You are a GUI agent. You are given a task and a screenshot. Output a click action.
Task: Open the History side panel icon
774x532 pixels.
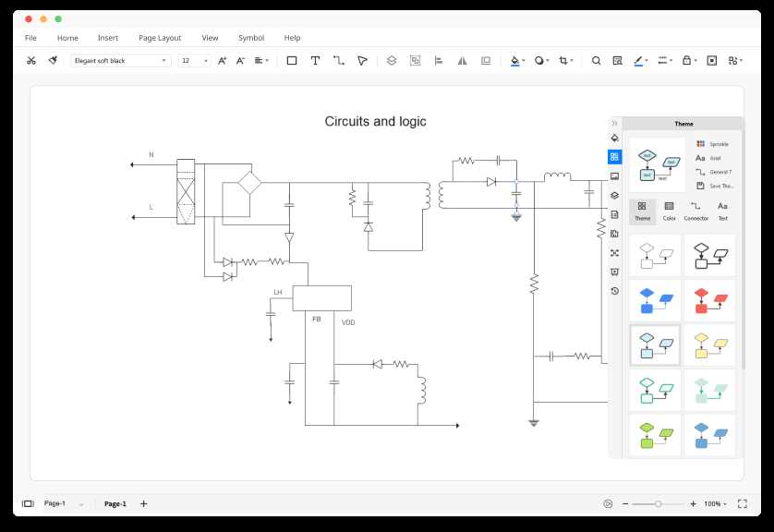pos(614,291)
